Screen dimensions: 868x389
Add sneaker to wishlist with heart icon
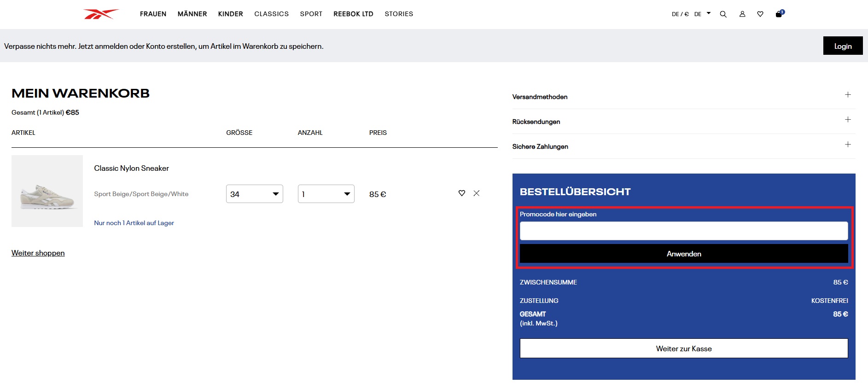point(462,193)
